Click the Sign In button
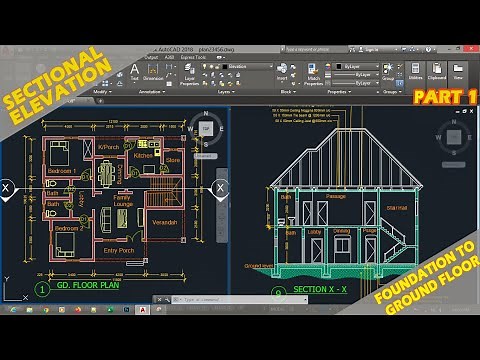 pyautogui.click(x=368, y=49)
